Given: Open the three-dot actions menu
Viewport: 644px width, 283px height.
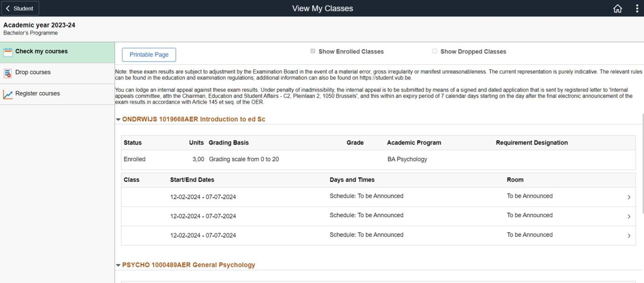Looking at the screenshot, I should [x=636, y=8].
